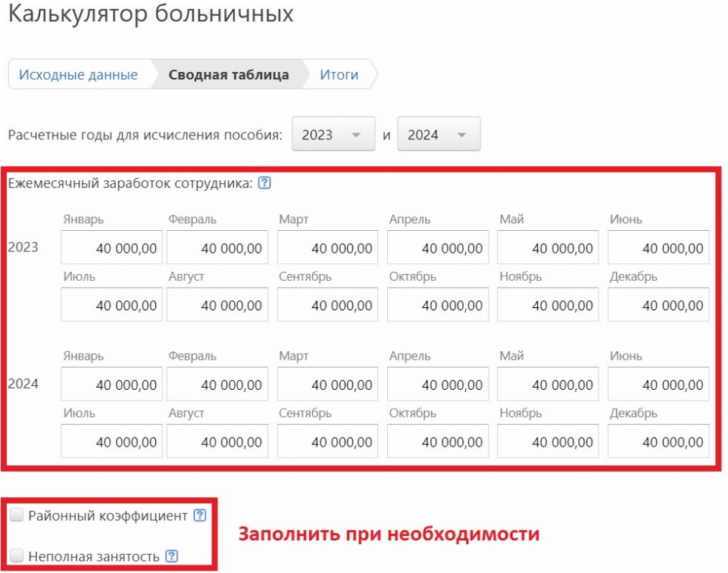Select the Сводная таблица tab
728x573 pixels.
coord(229,75)
